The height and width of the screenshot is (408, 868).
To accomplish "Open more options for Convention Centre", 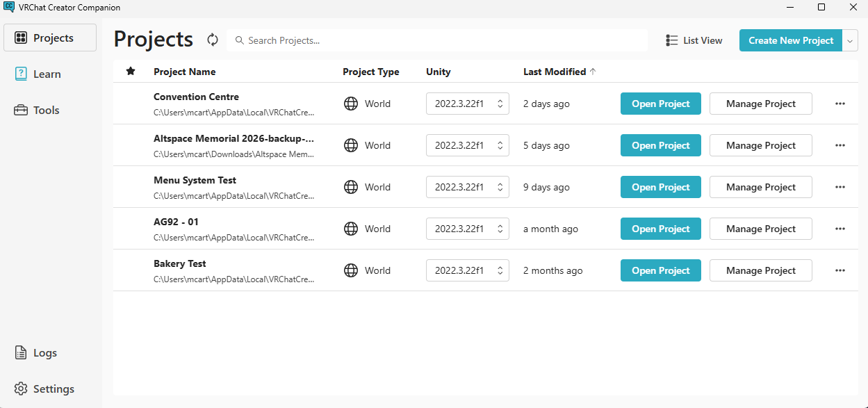I will tap(840, 104).
